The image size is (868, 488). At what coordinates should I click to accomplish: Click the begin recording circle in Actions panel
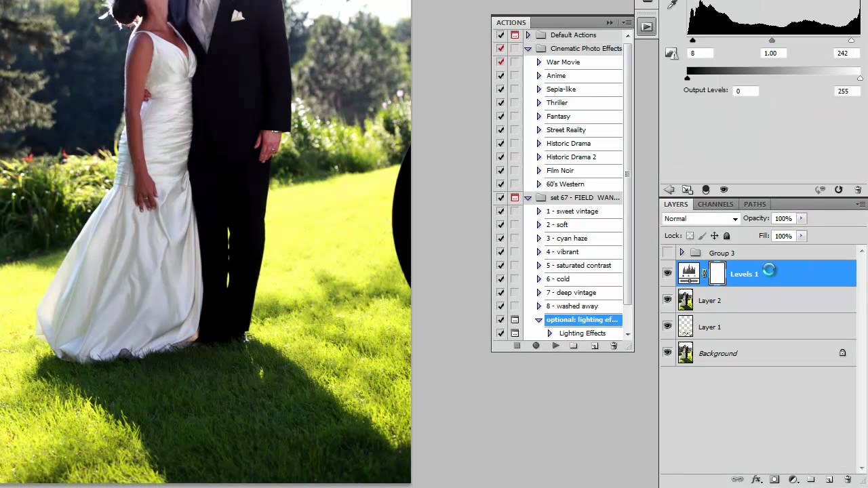(536, 346)
